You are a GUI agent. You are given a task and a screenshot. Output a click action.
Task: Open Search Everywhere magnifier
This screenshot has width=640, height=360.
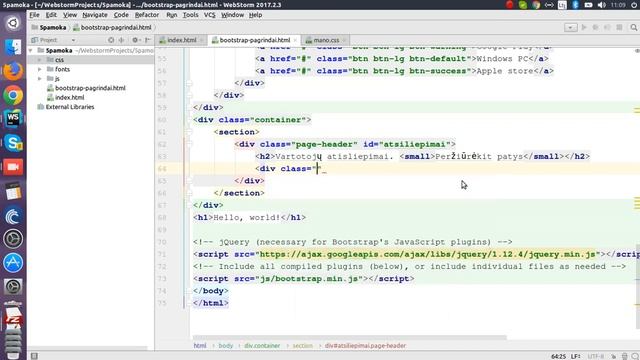(x=633, y=27)
